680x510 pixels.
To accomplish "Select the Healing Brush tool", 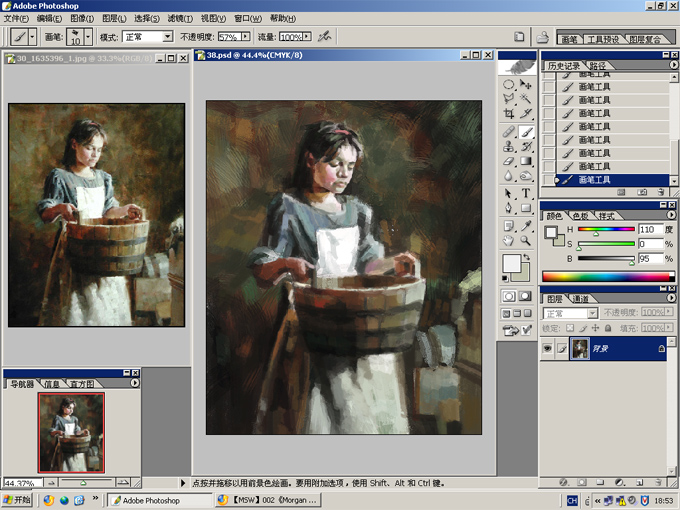I will [509, 132].
